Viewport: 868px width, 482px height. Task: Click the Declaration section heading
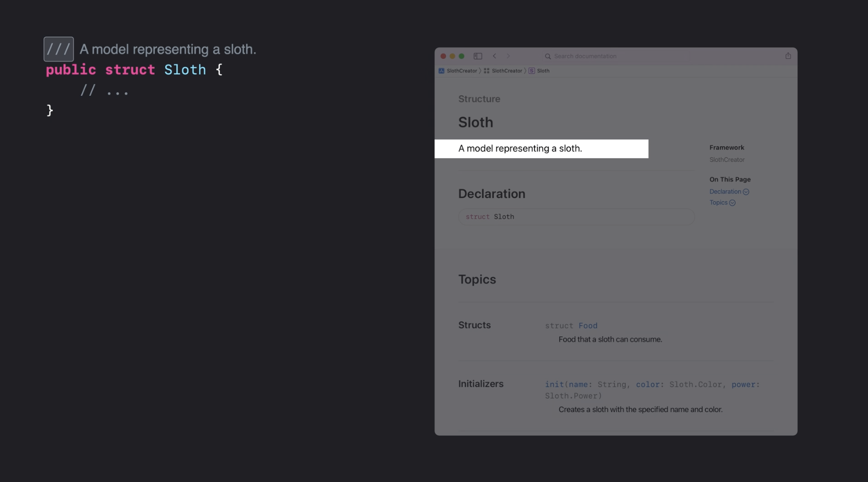[x=491, y=194]
